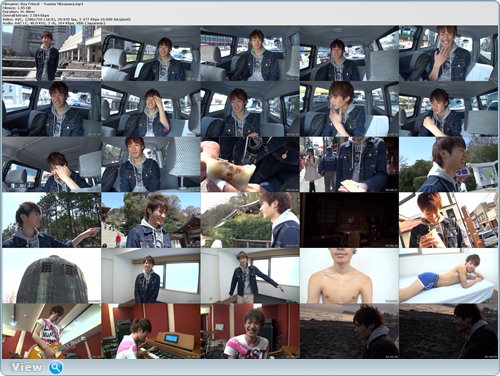Open the electric guitar playing thumbnail

pyautogui.click(x=52, y=331)
